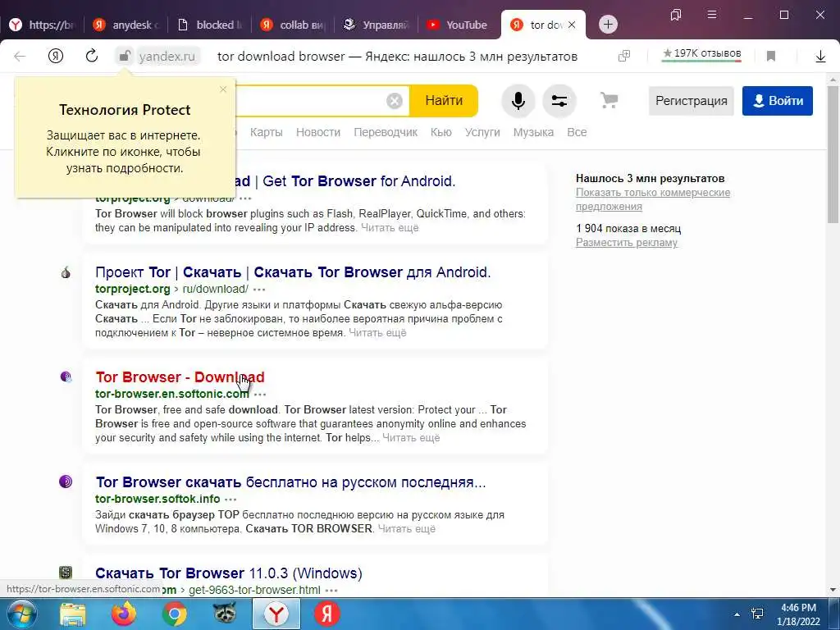
Task: Open the Tor Browser - Download softonic result
Action: coord(180,377)
